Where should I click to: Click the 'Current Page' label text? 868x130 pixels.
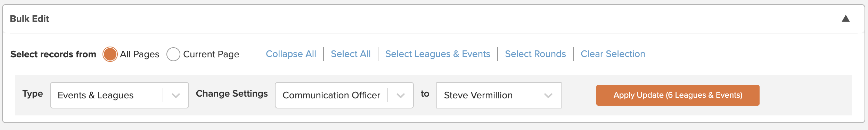coord(211,54)
